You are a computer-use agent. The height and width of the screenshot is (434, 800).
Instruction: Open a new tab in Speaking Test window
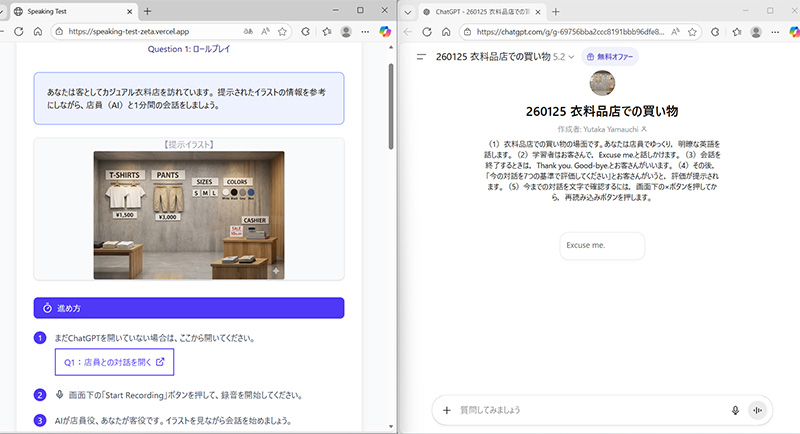click(x=147, y=11)
